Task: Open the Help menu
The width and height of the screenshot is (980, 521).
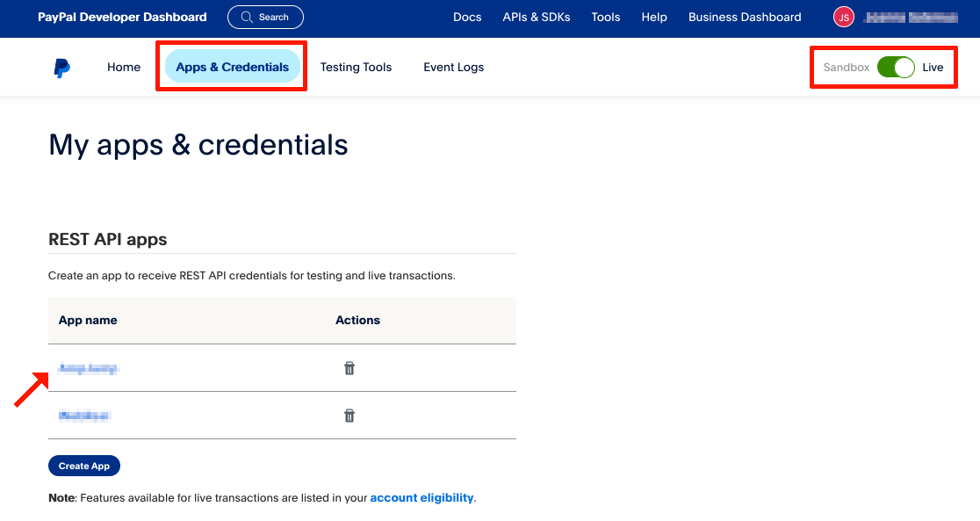Action: (654, 17)
